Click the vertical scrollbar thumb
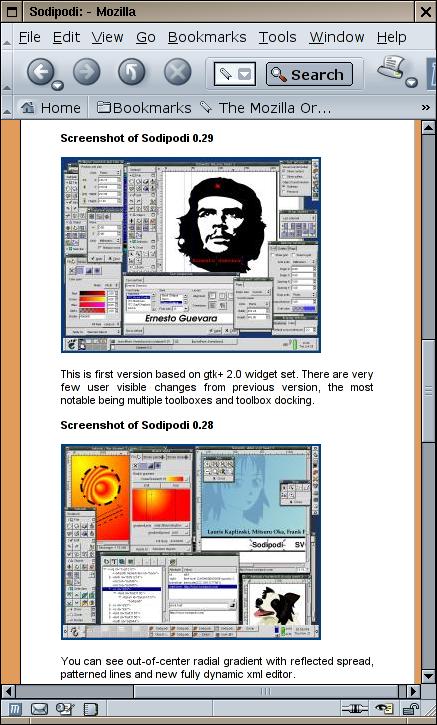The width and height of the screenshot is (437, 725). (x=429, y=391)
